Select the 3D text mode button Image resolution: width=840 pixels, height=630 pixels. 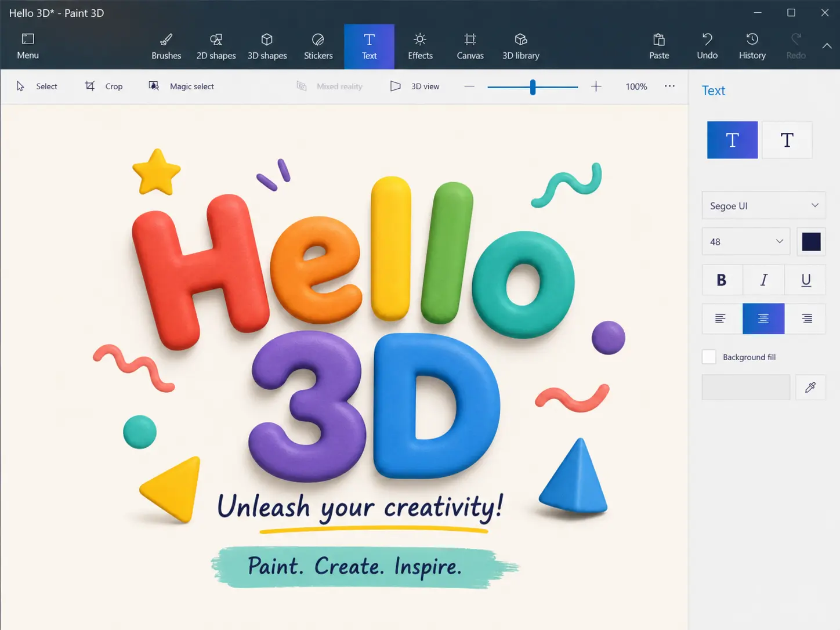(x=787, y=140)
